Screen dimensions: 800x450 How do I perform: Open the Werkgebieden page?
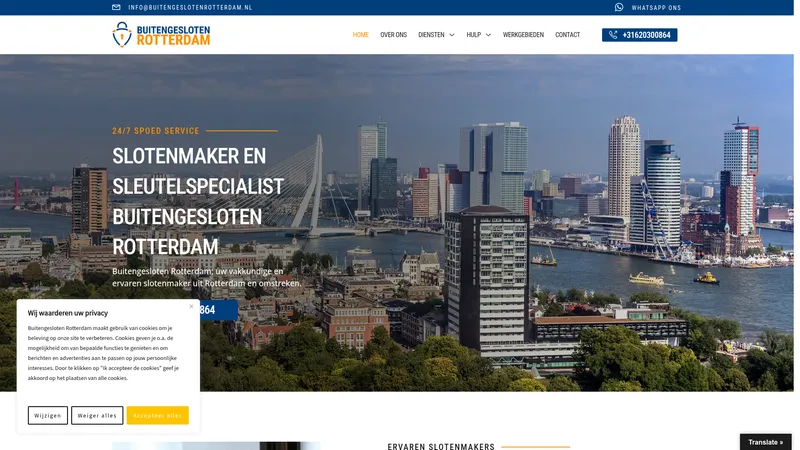point(523,35)
